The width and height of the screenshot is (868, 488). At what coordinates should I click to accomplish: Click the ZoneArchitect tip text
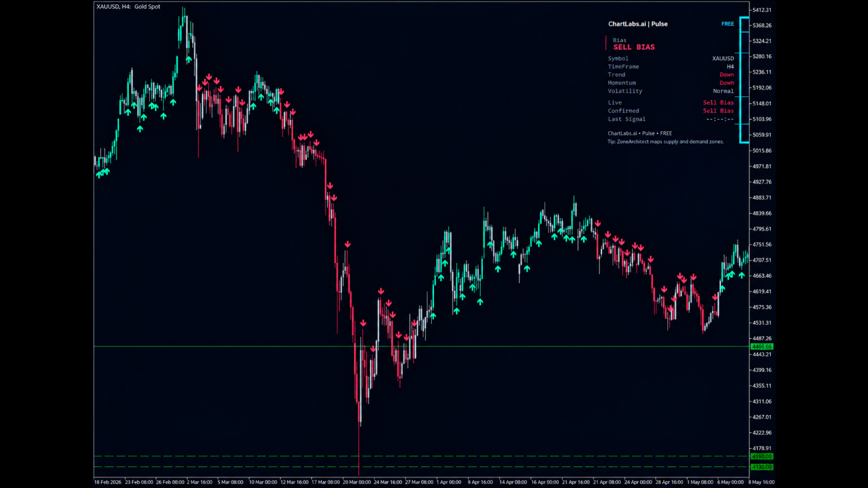666,142
